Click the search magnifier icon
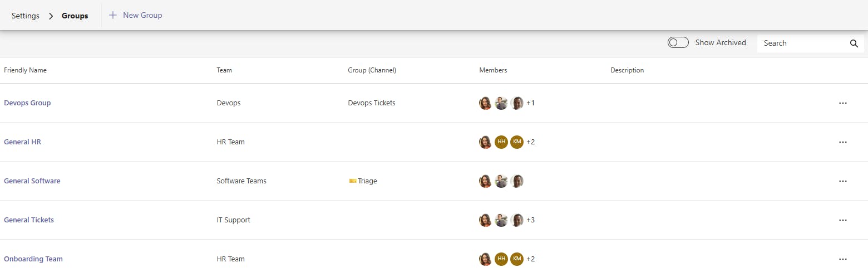This screenshot has height=277, width=868. (x=854, y=43)
